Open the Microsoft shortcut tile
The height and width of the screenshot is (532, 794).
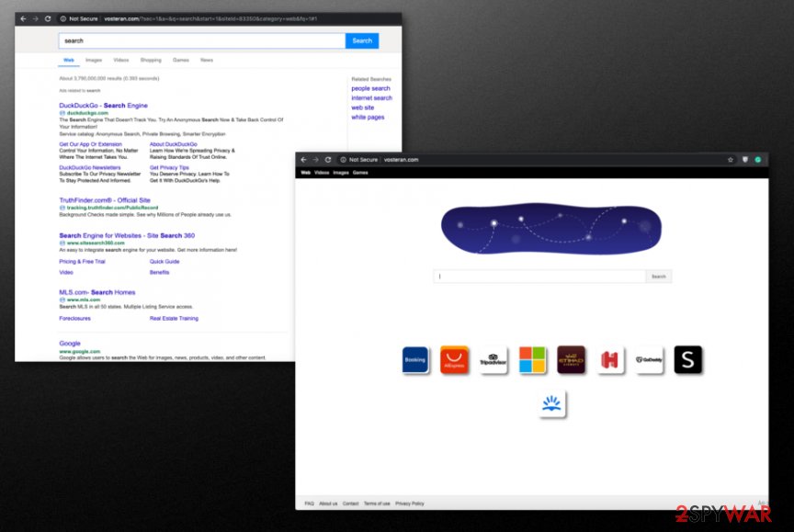pyautogui.click(x=532, y=360)
